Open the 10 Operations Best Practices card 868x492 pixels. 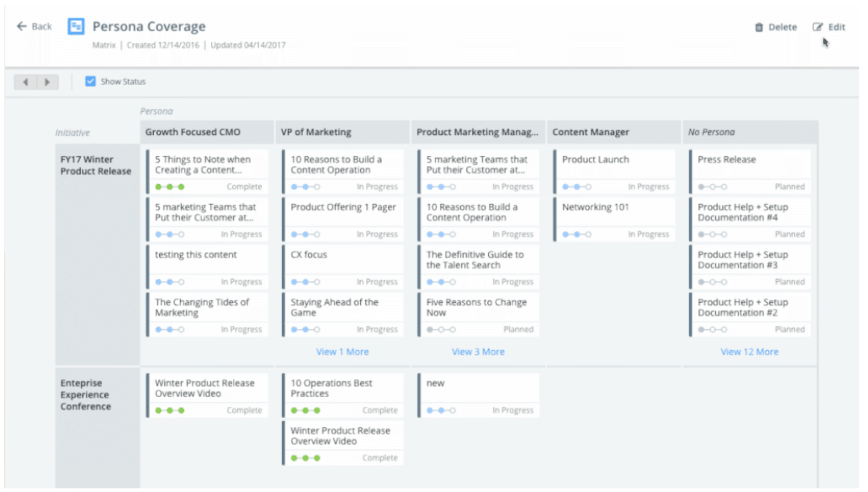331,388
